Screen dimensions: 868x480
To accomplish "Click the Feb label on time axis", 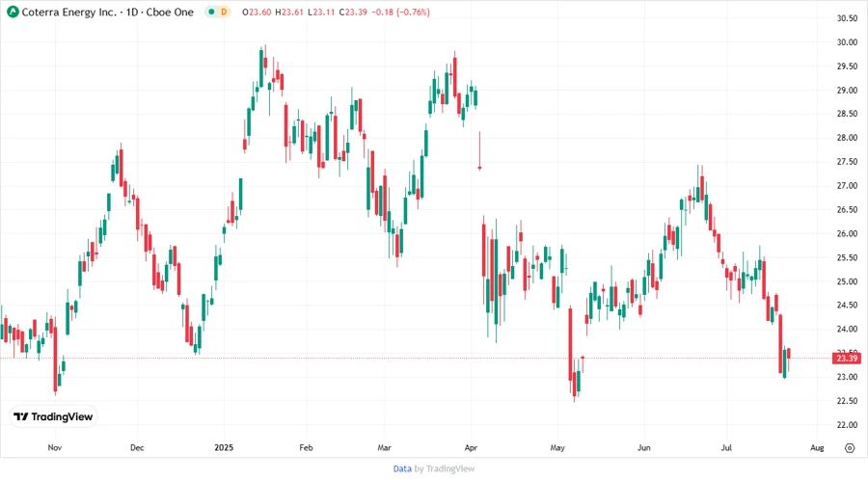I will point(306,448).
